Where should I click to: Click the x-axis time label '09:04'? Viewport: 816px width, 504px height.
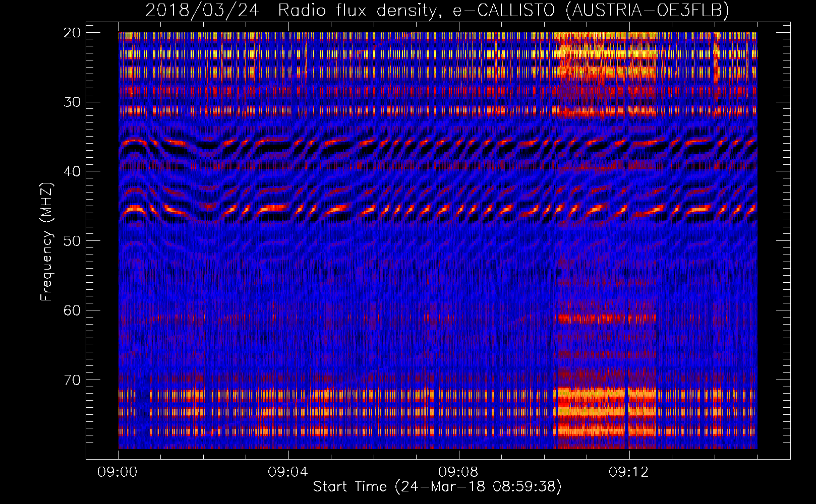coord(288,472)
